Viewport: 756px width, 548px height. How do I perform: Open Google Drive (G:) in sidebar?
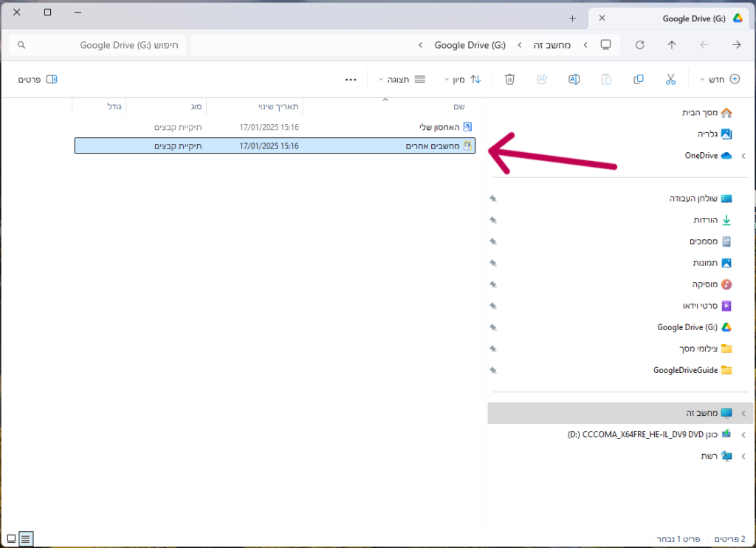694,327
